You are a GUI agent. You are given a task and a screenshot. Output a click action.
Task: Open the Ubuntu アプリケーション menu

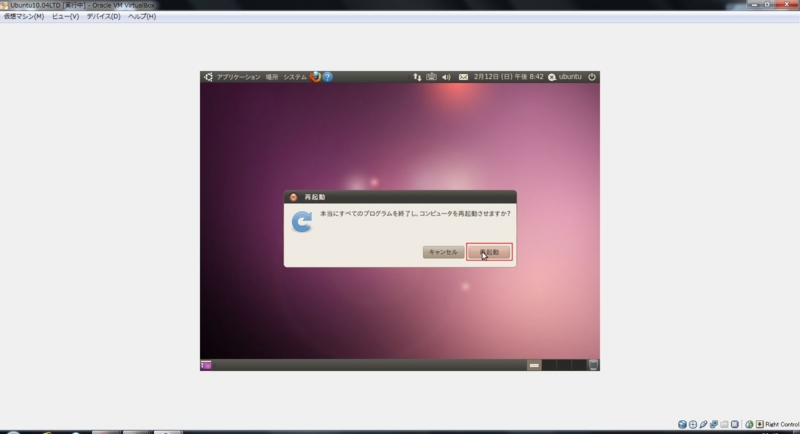click(238, 77)
